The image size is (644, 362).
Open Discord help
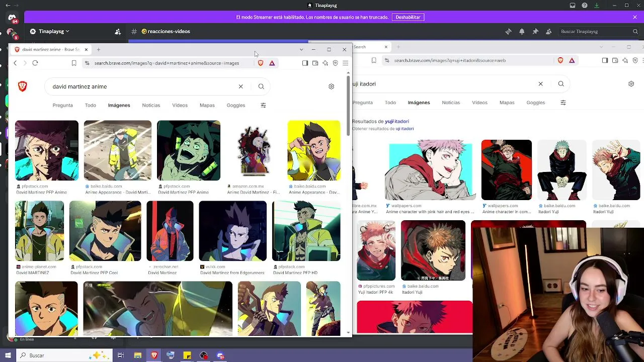[x=585, y=6]
